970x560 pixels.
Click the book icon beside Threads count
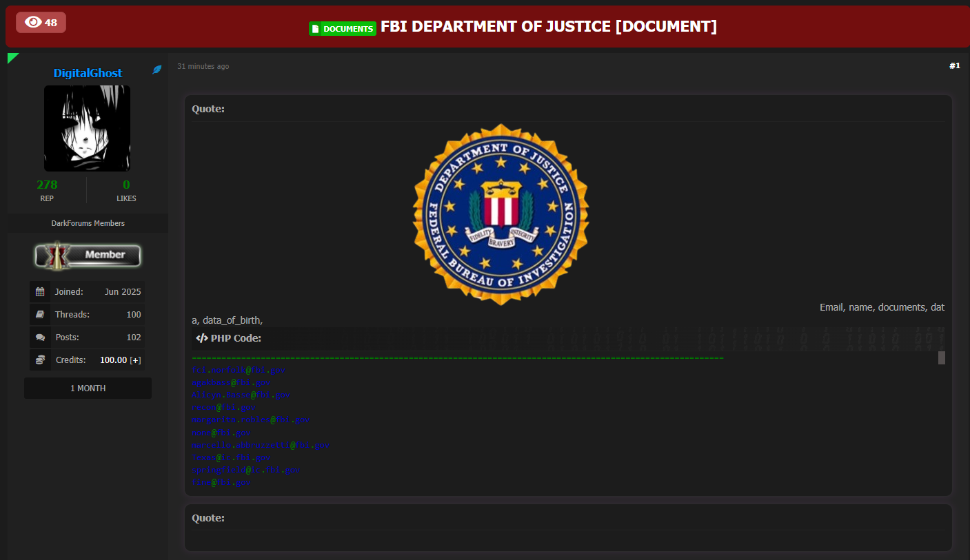[x=39, y=314]
